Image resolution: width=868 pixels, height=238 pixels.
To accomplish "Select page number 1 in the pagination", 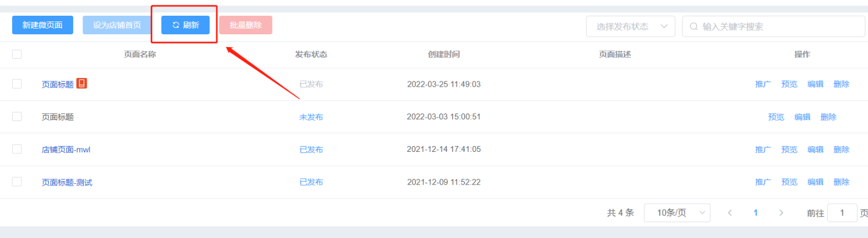I will (756, 213).
